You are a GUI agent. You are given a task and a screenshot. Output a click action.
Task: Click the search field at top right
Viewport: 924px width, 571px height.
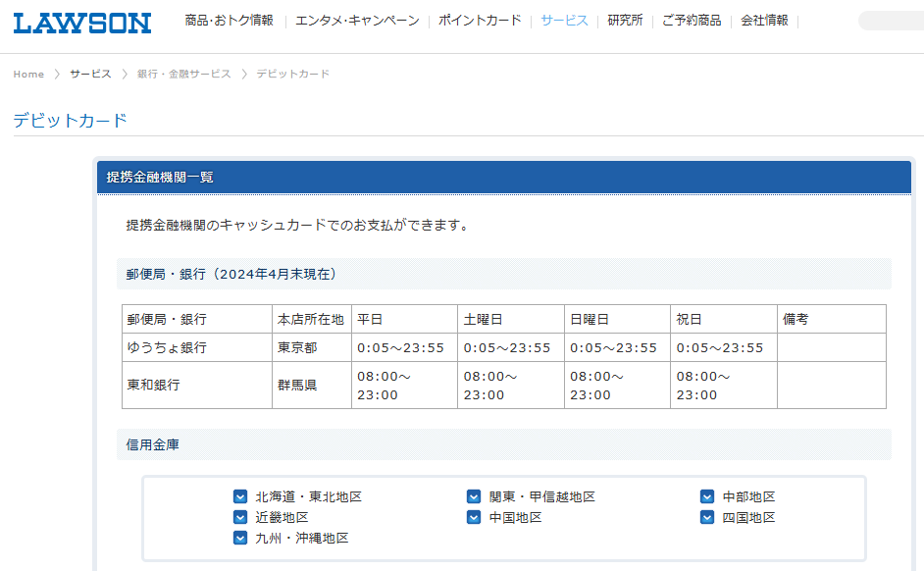pos(891,21)
